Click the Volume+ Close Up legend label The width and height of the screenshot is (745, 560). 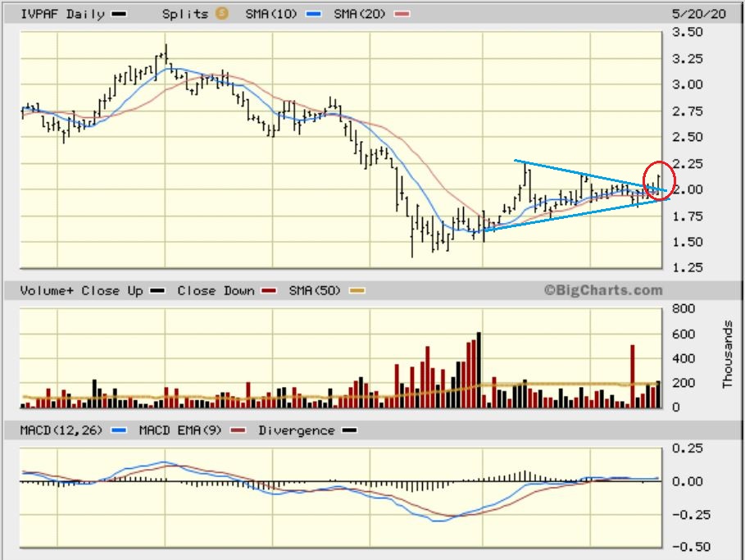(x=82, y=291)
